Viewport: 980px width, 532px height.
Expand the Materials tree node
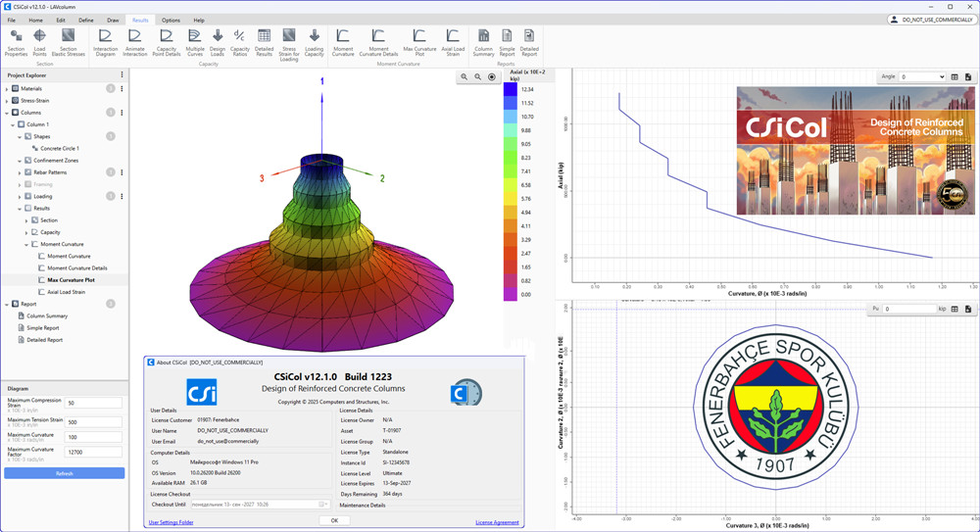click(x=7, y=89)
